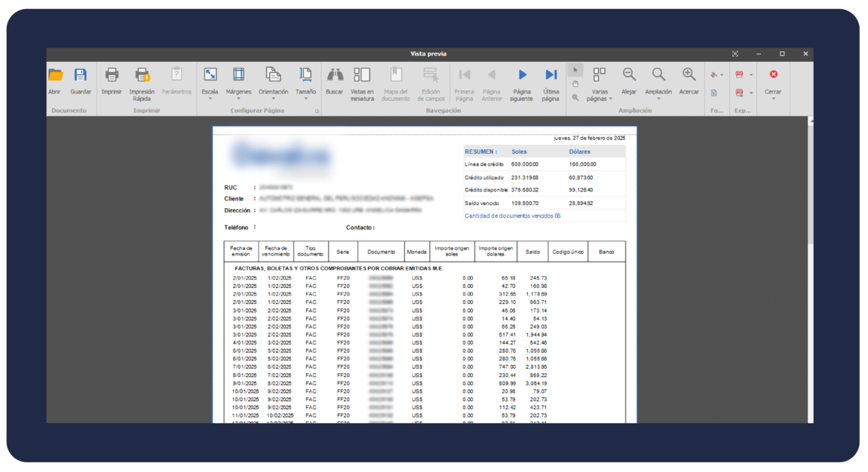Viewport: 868px width, 472px height.
Task: Toggle Vistas en miniatura panel
Action: [362, 75]
